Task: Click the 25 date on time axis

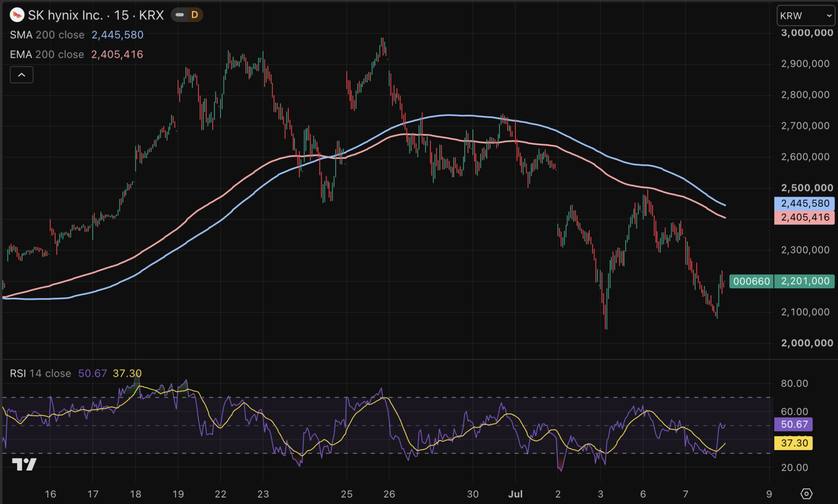Action: (346, 494)
